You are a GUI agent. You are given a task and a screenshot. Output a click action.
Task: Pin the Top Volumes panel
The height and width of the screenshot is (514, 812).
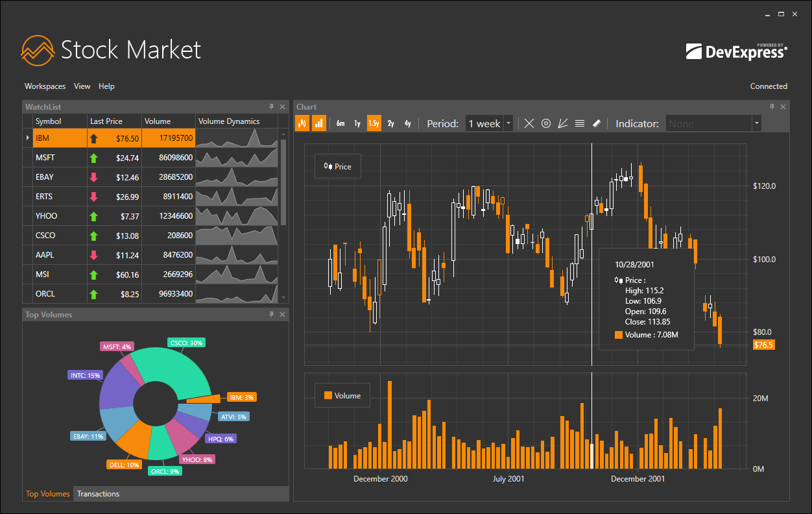[x=271, y=314]
